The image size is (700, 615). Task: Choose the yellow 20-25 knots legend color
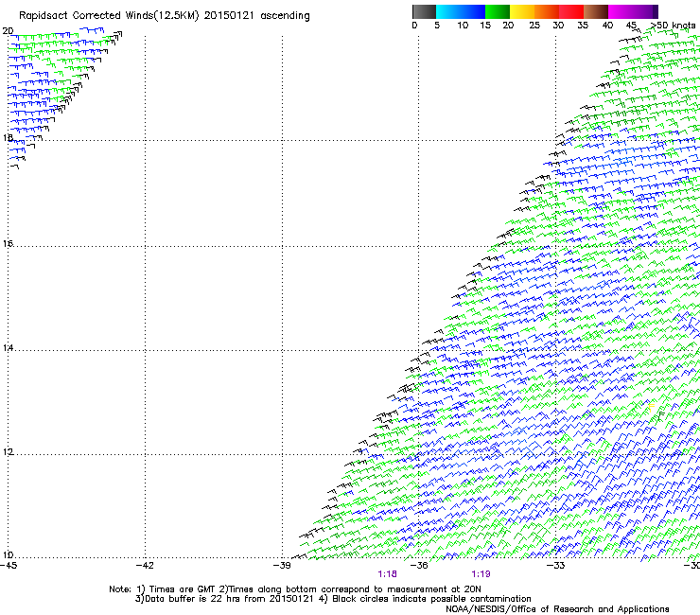click(x=522, y=11)
